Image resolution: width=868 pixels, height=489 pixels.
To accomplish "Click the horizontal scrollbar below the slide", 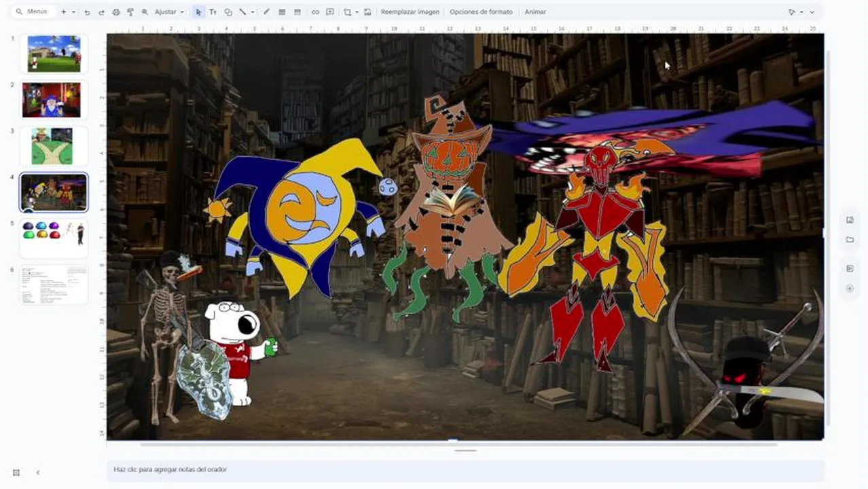I will (x=458, y=444).
